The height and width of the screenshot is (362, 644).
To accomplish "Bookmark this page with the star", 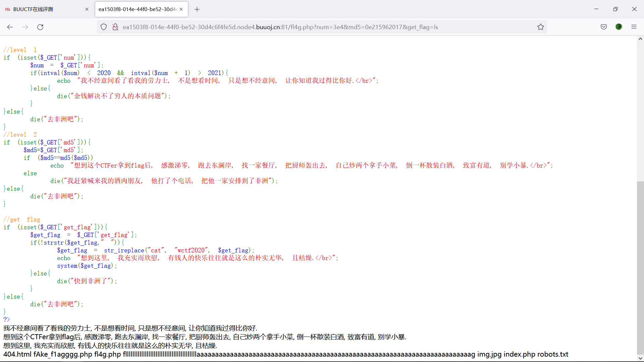I will (x=540, y=27).
